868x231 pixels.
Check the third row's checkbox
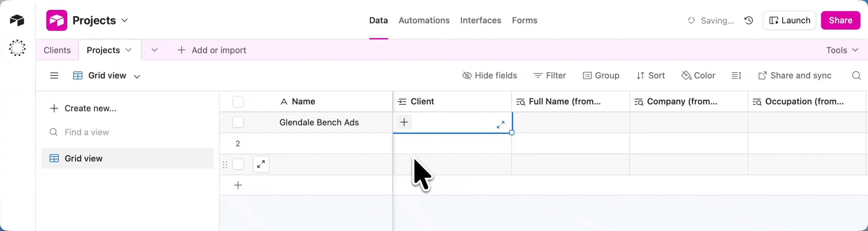(x=238, y=164)
